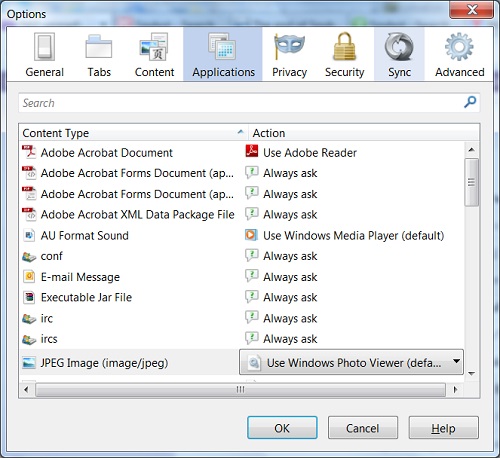Click the conf protocol icon
This screenshot has width=500, height=458.
[29, 256]
